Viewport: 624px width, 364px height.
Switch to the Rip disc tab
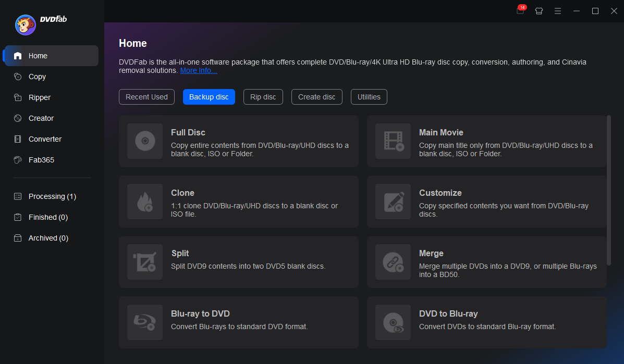click(x=263, y=97)
